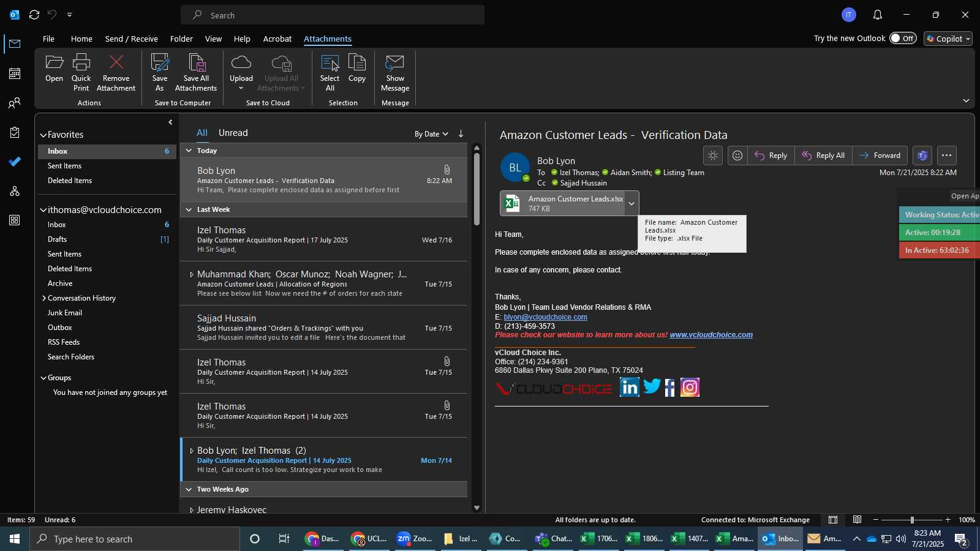This screenshot has height=551, width=980.
Task: Open the File menu
Action: [48, 39]
